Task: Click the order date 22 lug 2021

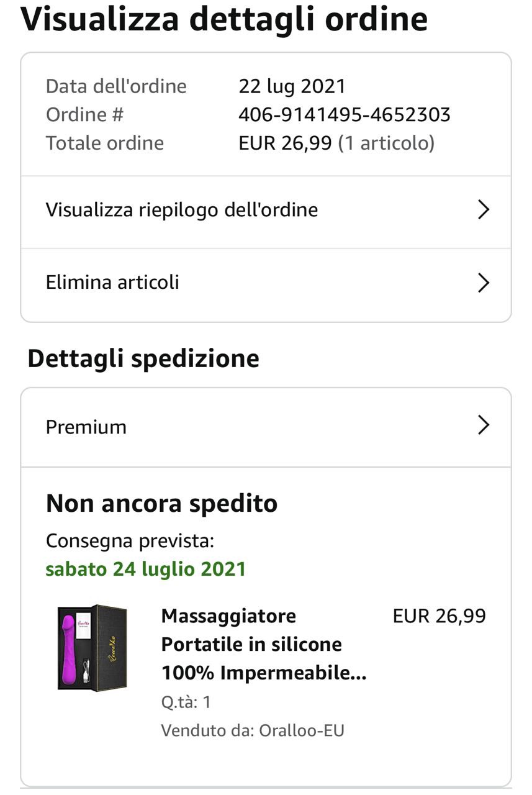Action: (x=292, y=86)
